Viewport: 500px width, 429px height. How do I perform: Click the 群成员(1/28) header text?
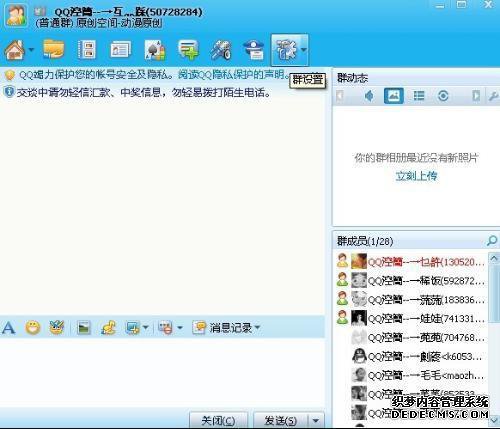click(x=365, y=241)
